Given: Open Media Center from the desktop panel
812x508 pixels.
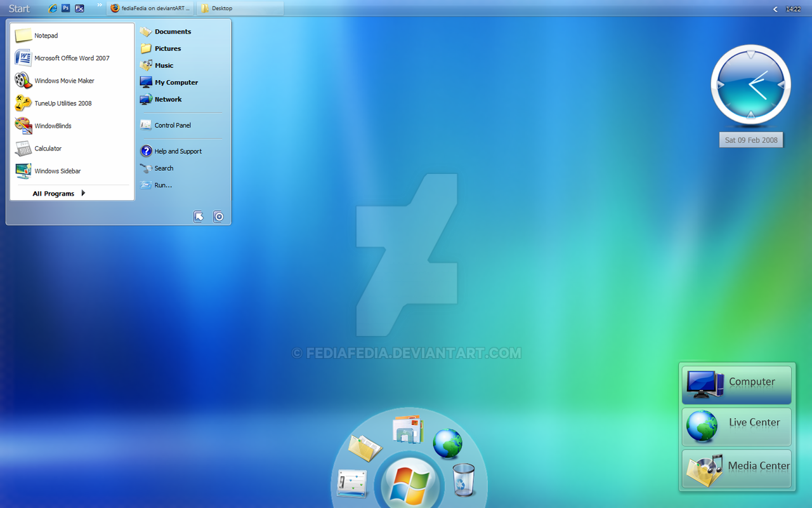Looking at the screenshot, I should click(x=737, y=469).
